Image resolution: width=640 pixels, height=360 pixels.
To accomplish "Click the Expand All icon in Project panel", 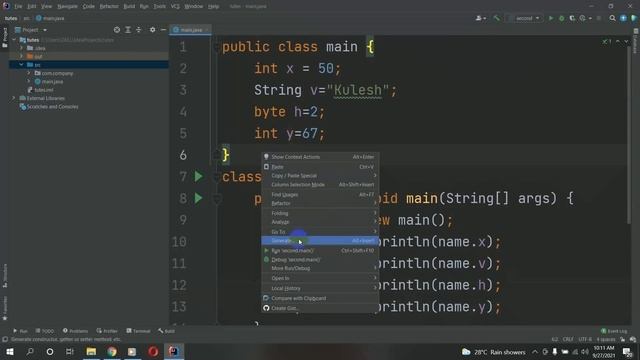I will coord(128,30).
